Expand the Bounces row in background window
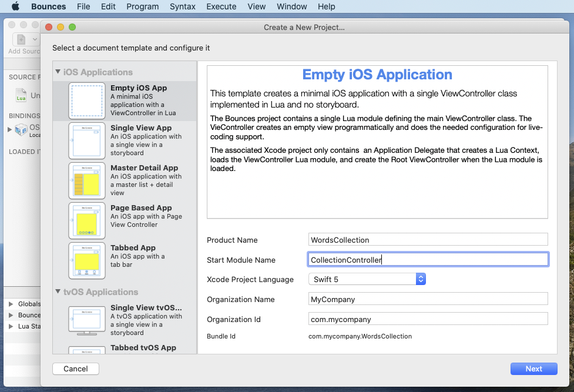574x392 pixels. (11, 315)
